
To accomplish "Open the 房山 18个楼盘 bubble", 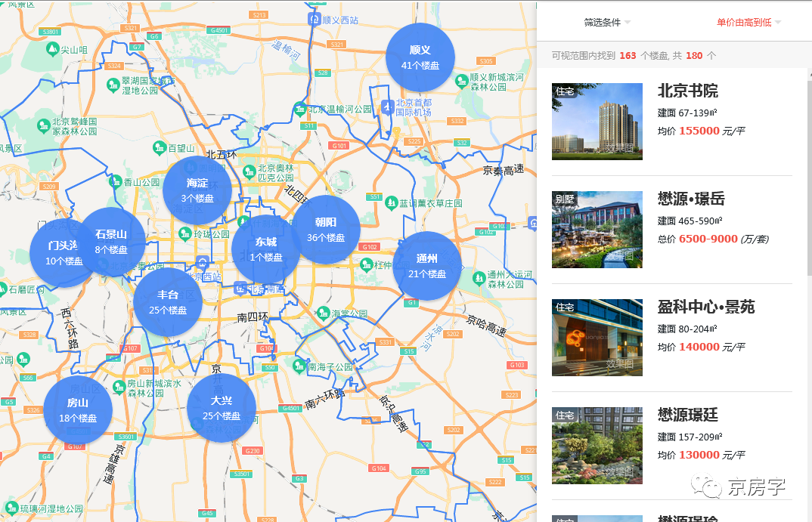I will (x=78, y=410).
